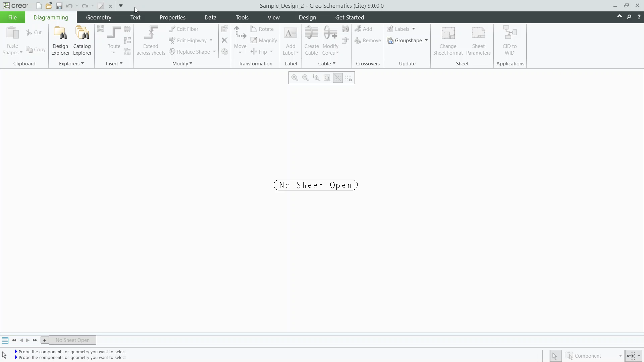The height and width of the screenshot is (362, 644).
Task: Toggle the sheet list icon at bottom left
Action: pos(5,340)
